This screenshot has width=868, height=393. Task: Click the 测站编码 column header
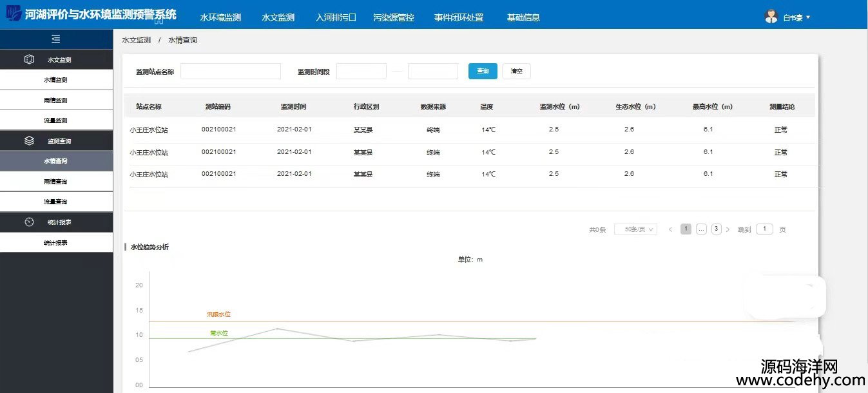coord(218,106)
